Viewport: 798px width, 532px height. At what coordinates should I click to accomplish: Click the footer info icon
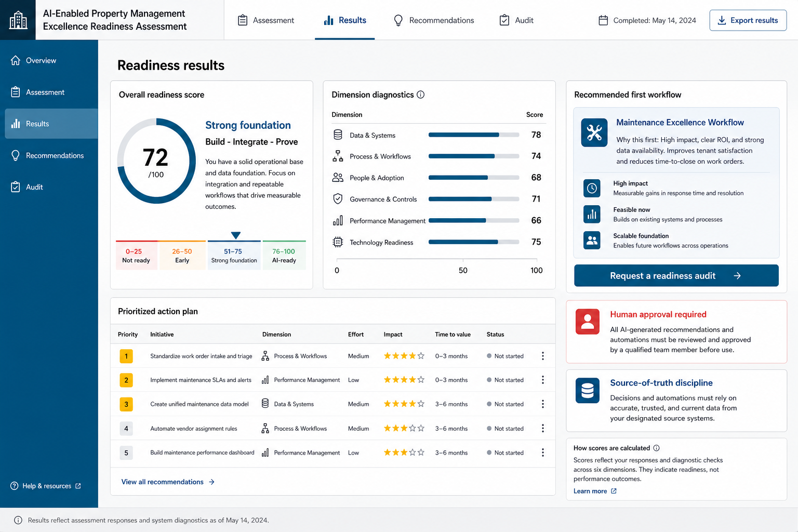tap(18, 520)
